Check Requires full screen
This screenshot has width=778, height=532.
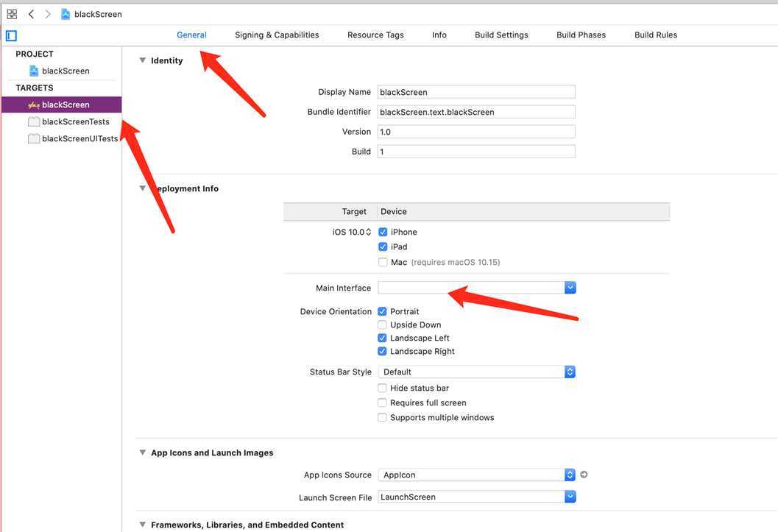click(x=382, y=403)
